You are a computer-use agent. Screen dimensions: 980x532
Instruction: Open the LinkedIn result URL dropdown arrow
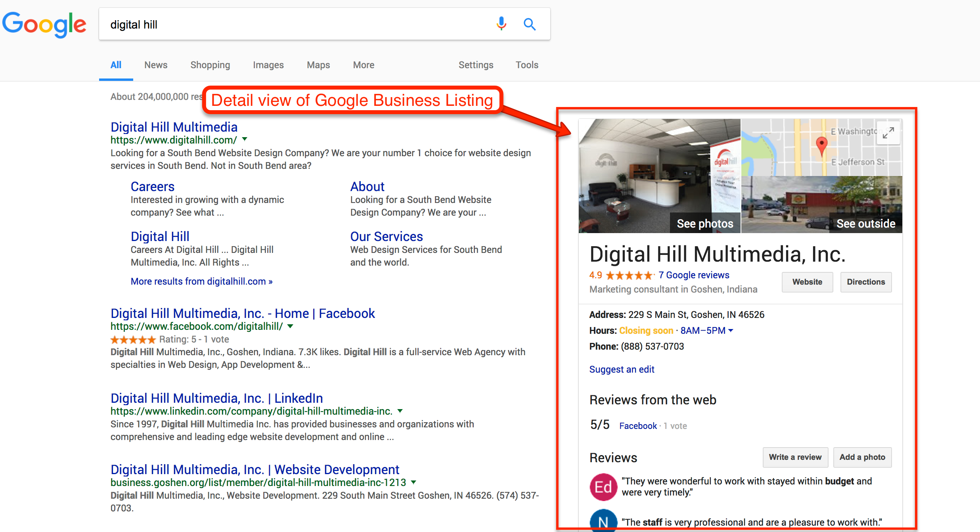[x=400, y=411]
